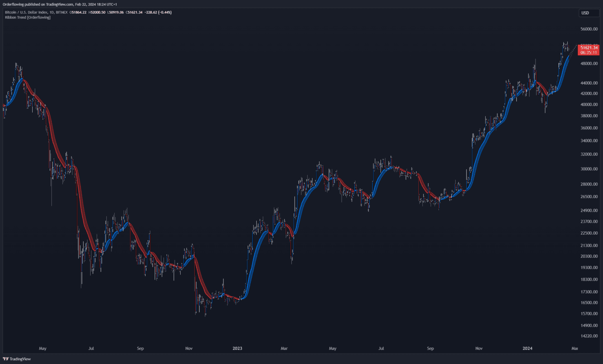This screenshot has height=364, width=603.
Task: Click the 2024 label on the time axis
Action: pyautogui.click(x=527, y=348)
